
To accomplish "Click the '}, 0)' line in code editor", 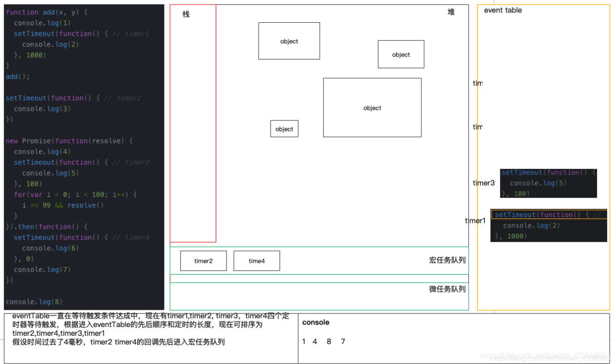I will tap(24, 259).
